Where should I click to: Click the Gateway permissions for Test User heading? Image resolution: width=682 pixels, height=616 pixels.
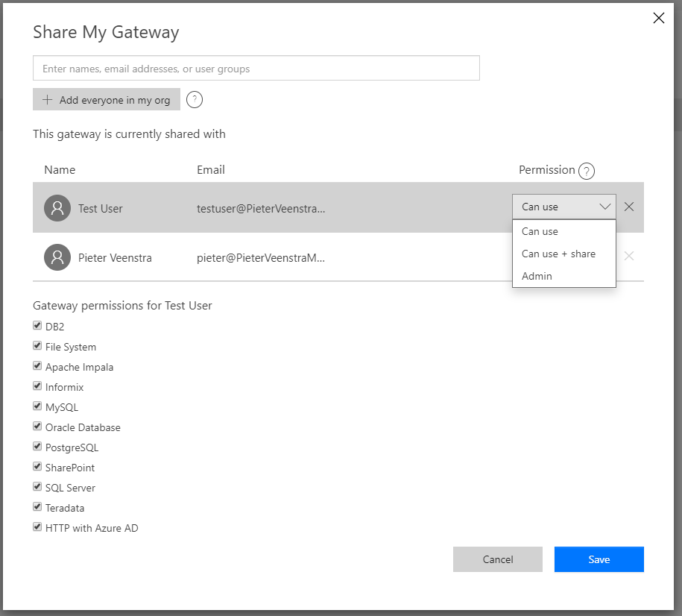122,306
